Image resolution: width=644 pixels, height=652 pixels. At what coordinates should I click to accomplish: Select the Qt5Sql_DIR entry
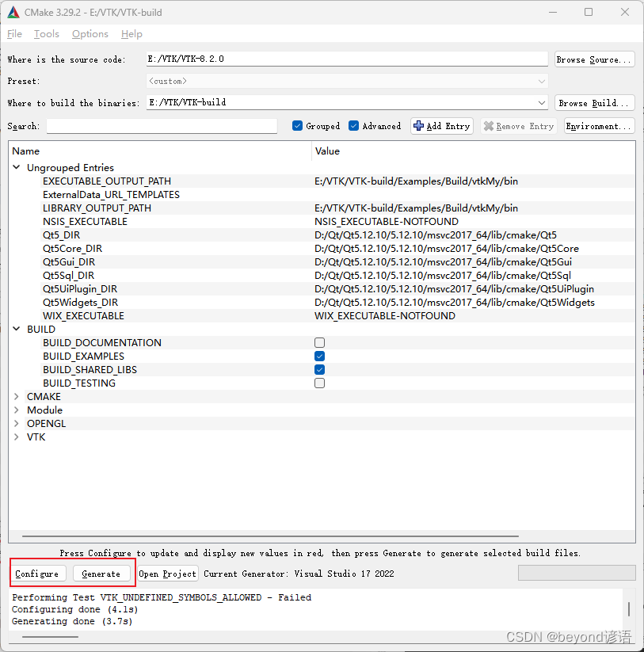pos(68,275)
